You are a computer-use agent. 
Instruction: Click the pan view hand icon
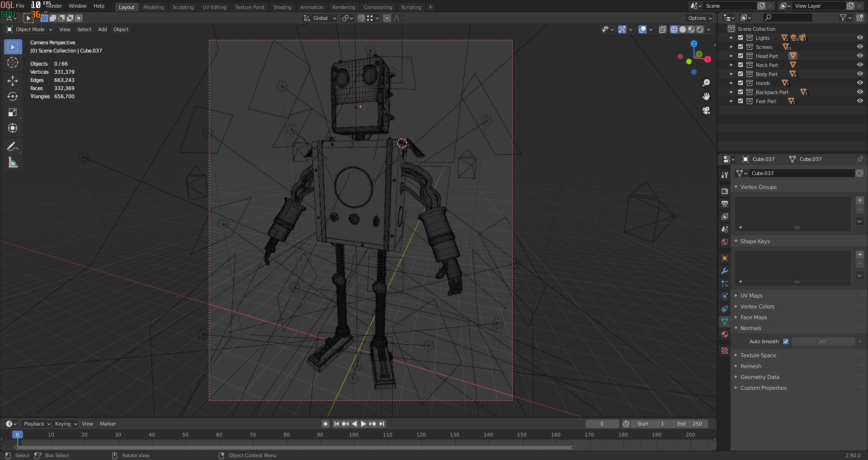(706, 96)
